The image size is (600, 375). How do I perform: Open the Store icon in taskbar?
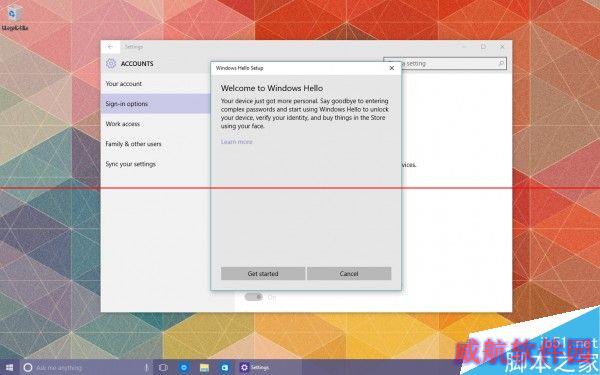[225, 368]
